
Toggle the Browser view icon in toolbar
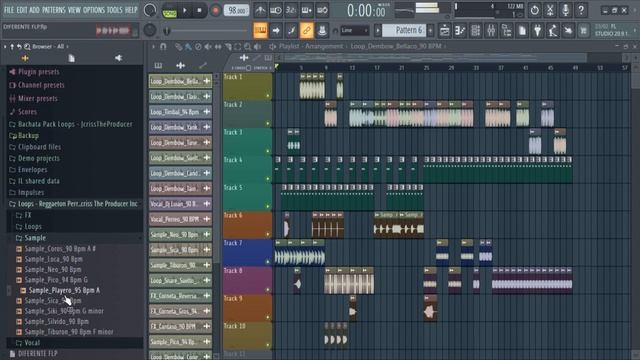pyautogui.click(x=507, y=30)
